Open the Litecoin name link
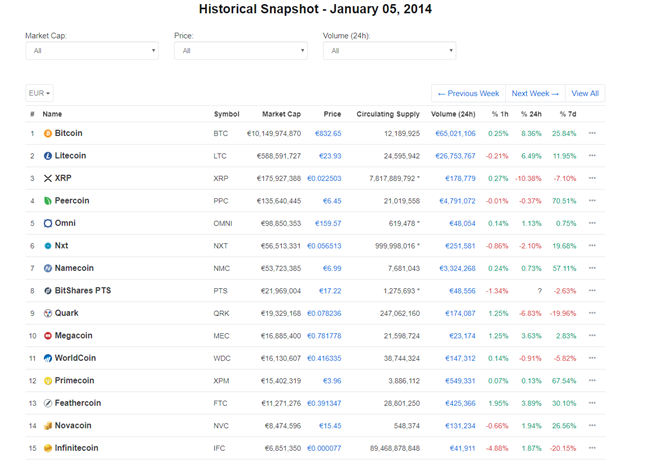Viewport: 664px width, 462px height. [x=70, y=155]
